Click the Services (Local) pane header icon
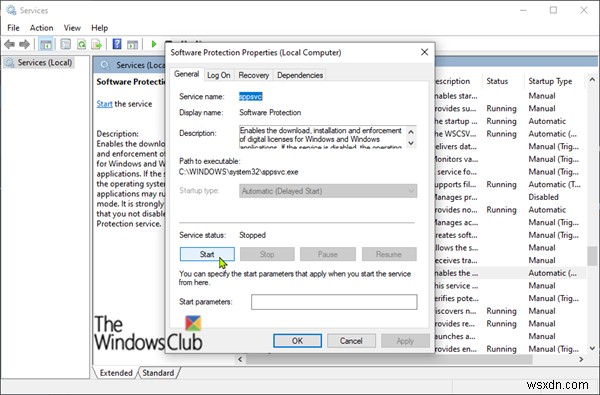The image size is (600, 395). [x=104, y=65]
